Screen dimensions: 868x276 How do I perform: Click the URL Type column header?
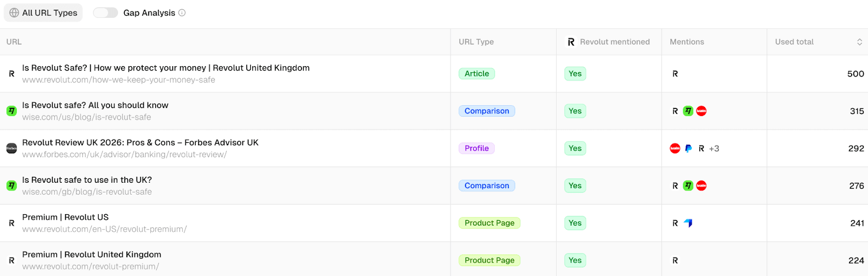tap(476, 42)
